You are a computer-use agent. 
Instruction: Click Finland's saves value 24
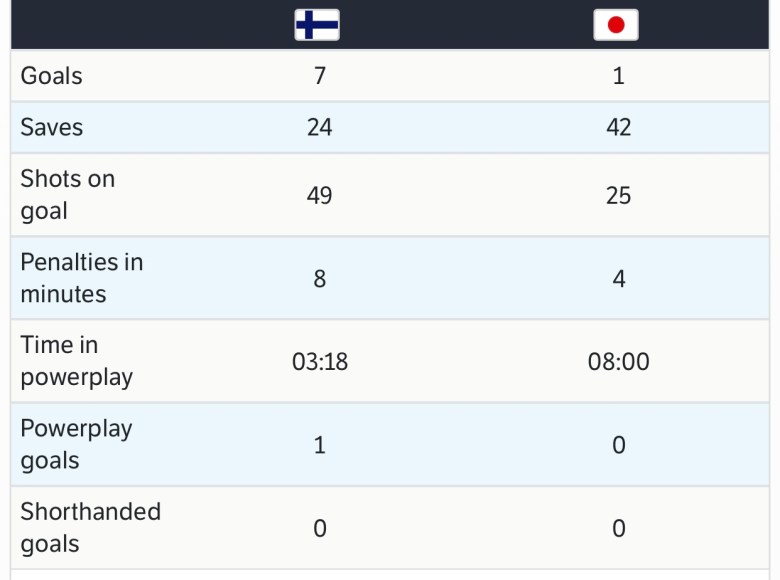[x=320, y=128]
